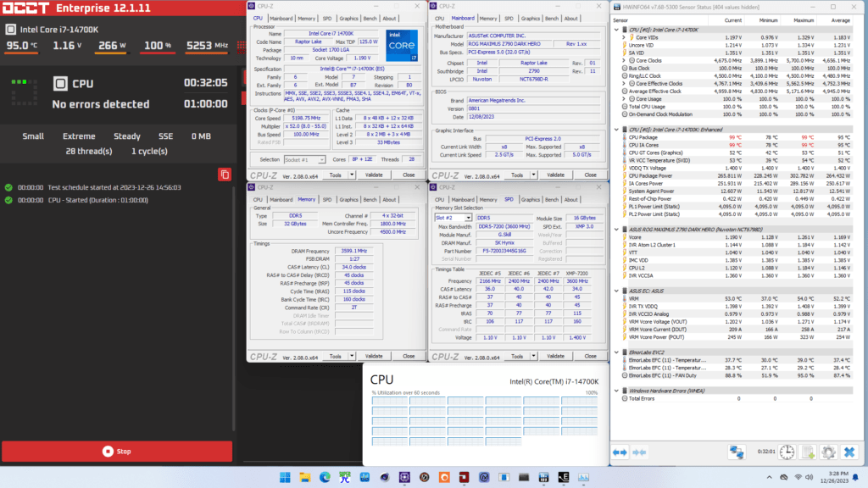Click the clock icon next to the 0:32:01 counter
This screenshot has width=868, height=488.
[787, 452]
